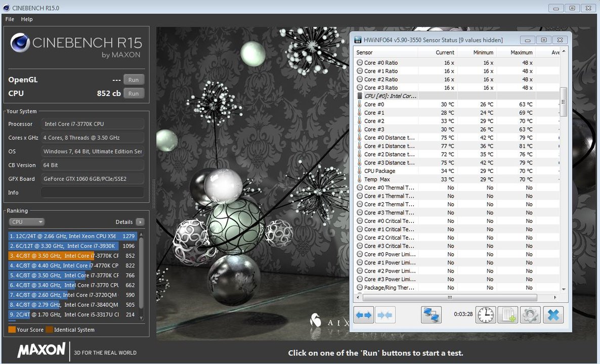The image size is (600, 364).
Task: Click the HWiNFO horizontal scrollbar right arrow
Action: pyautogui.click(x=555, y=297)
